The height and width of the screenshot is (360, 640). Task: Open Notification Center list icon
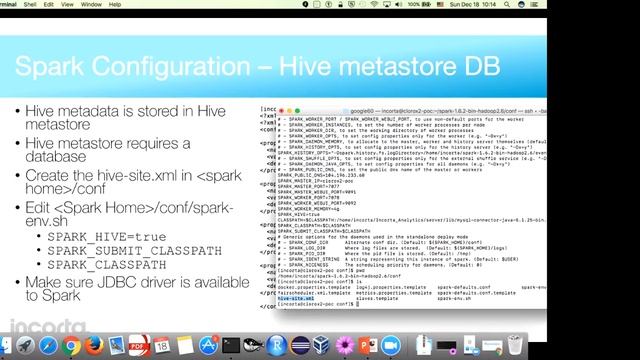pos(534,4)
